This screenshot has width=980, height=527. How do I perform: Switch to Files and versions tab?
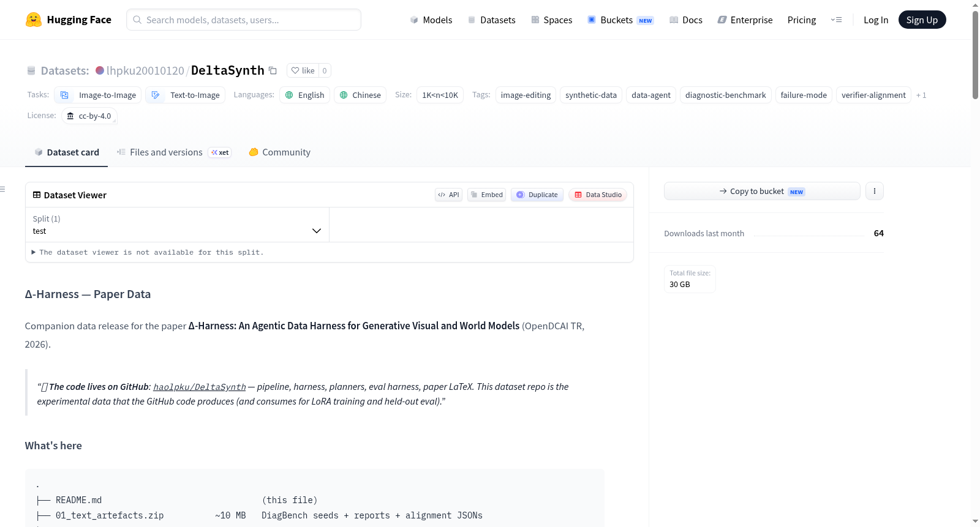pyautogui.click(x=174, y=152)
